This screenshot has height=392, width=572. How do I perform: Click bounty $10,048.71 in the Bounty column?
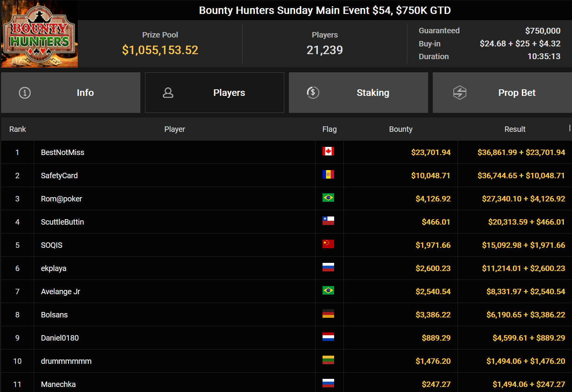(x=431, y=176)
